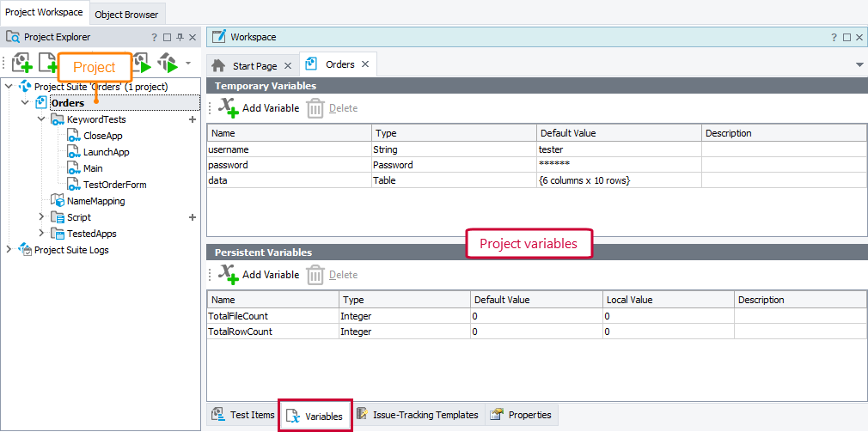
Task: Pin the Project Explorer panel
Action: pos(180,38)
